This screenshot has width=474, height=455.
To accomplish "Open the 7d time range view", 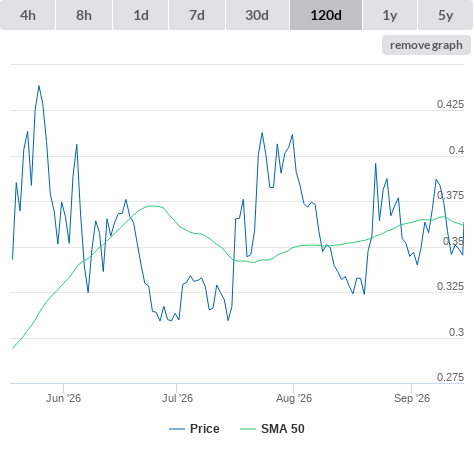I will pyautogui.click(x=197, y=15).
